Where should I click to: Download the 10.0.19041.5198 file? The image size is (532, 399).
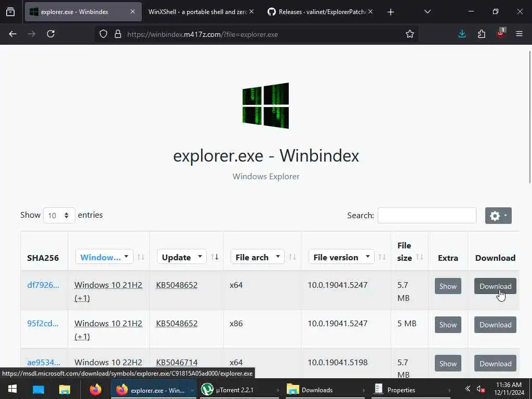click(x=495, y=363)
